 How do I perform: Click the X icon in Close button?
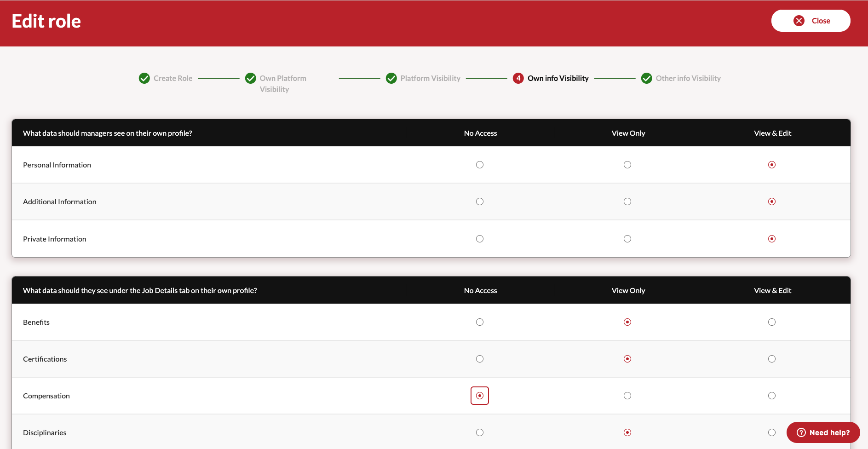point(799,21)
